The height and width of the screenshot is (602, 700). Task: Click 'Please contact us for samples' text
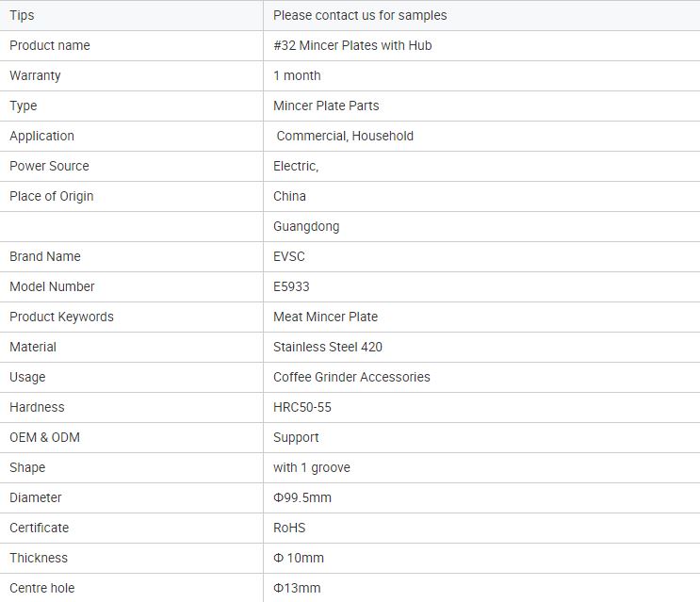pos(360,16)
